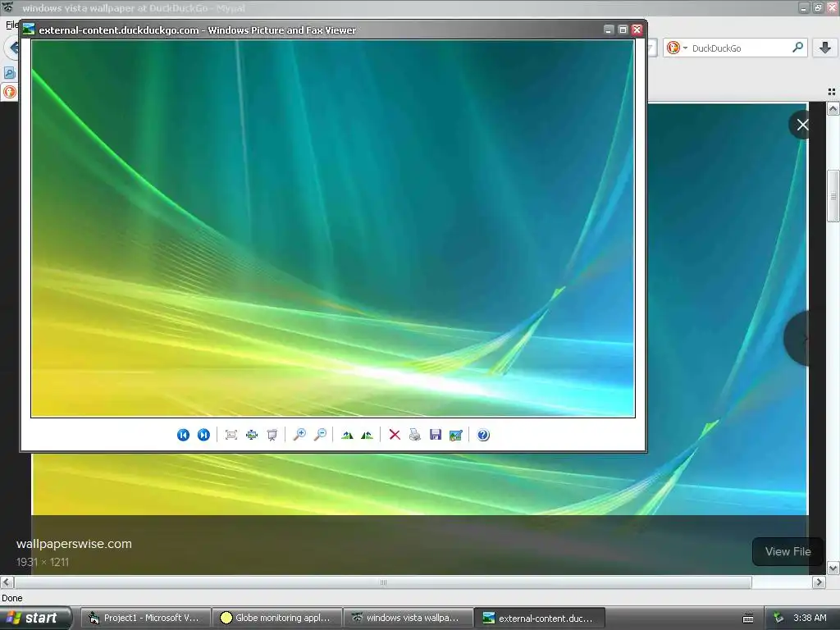840x630 pixels.
Task: Select external-content.duc... taskbar item
Action: (x=540, y=619)
